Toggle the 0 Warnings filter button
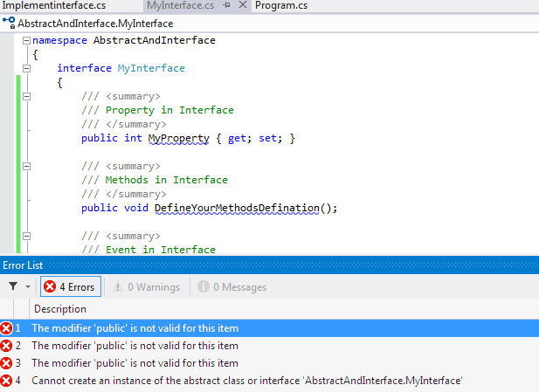The height and width of the screenshot is (392, 539). [x=147, y=287]
